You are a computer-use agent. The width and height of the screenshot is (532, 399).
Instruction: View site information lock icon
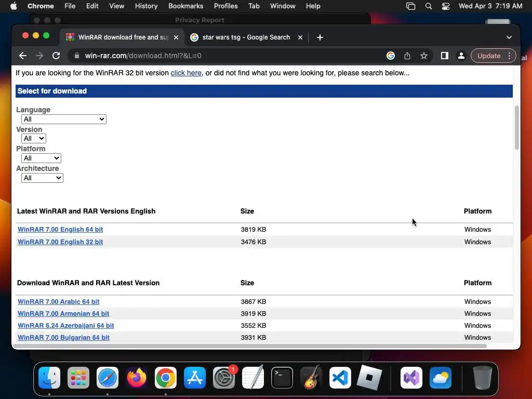pyautogui.click(x=77, y=56)
